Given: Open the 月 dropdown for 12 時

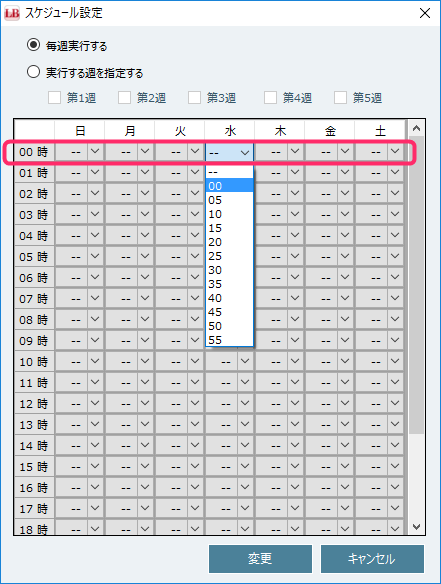Looking at the screenshot, I should pyautogui.click(x=130, y=404).
